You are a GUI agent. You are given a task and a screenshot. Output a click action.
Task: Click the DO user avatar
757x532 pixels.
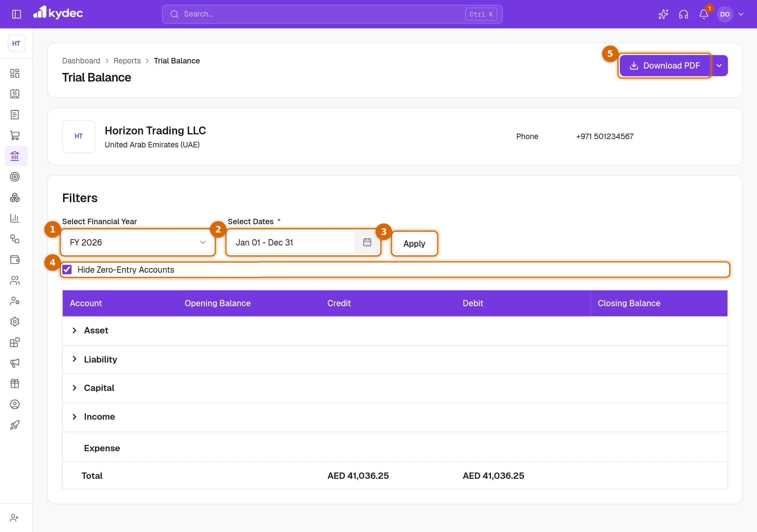click(725, 14)
